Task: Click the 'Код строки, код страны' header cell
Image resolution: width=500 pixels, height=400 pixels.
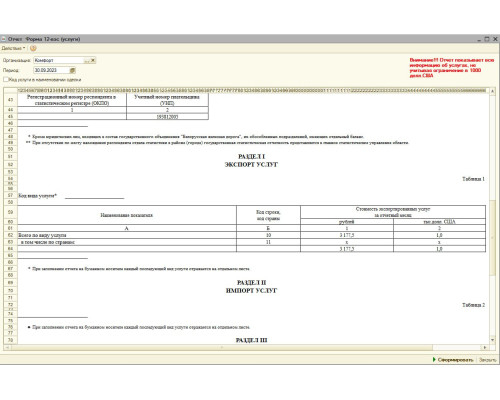Action: (x=268, y=215)
